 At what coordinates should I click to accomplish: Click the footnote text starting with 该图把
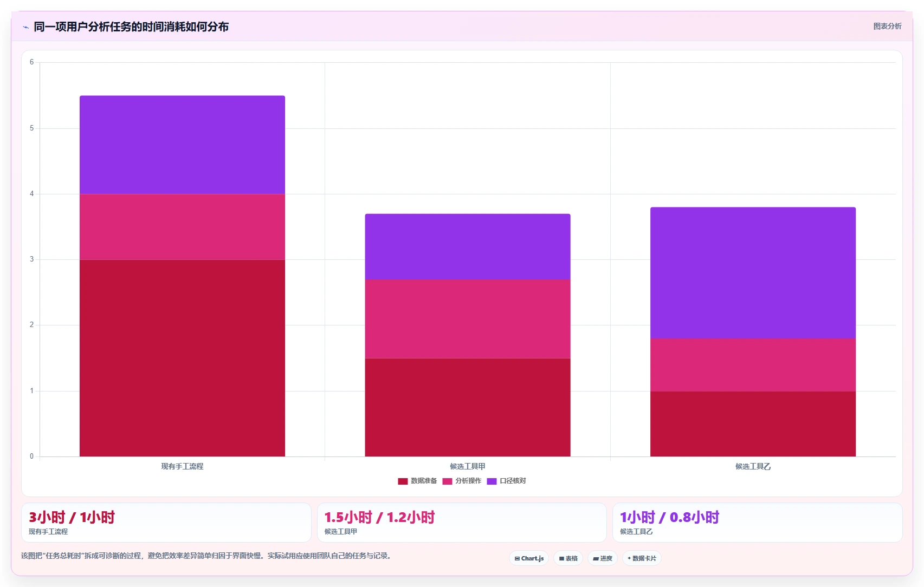(x=206, y=556)
